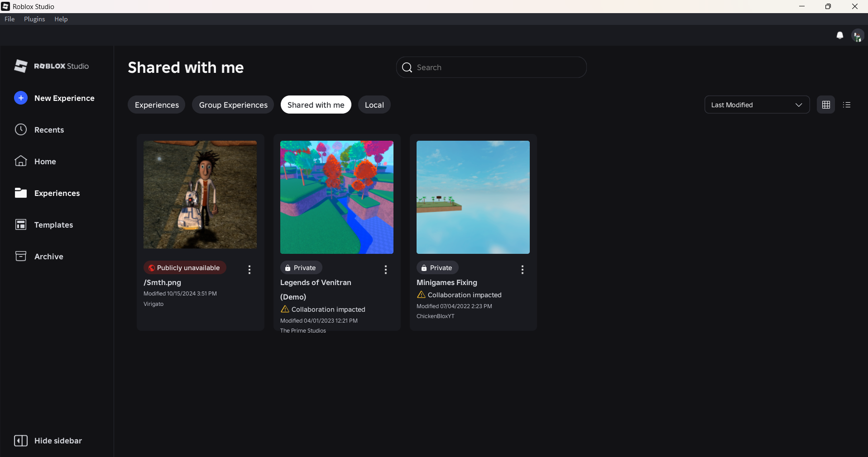Image resolution: width=868 pixels, height=457 pixels.
Task: Click the Home label in the sidebar
Action: tap(45, 162)
